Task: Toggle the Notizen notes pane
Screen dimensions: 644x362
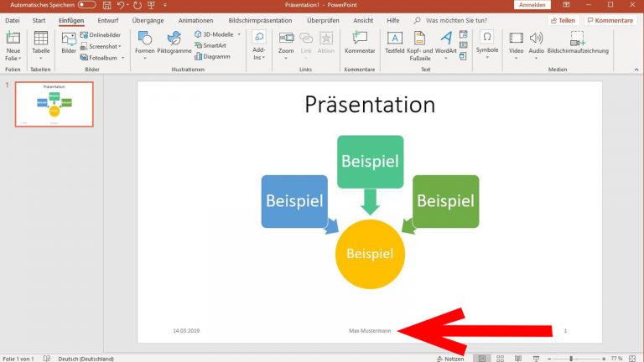Action: tap(449, 358)
